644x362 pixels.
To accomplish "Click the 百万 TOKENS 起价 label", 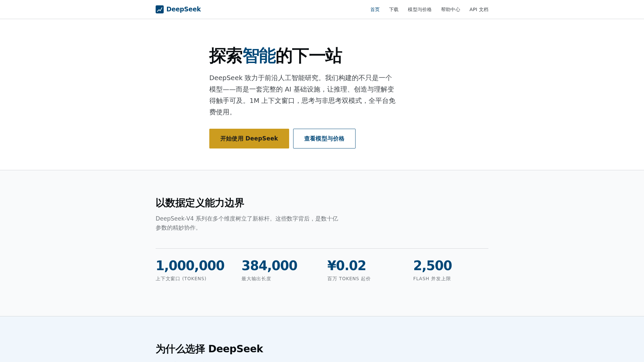I will (349, 279).
